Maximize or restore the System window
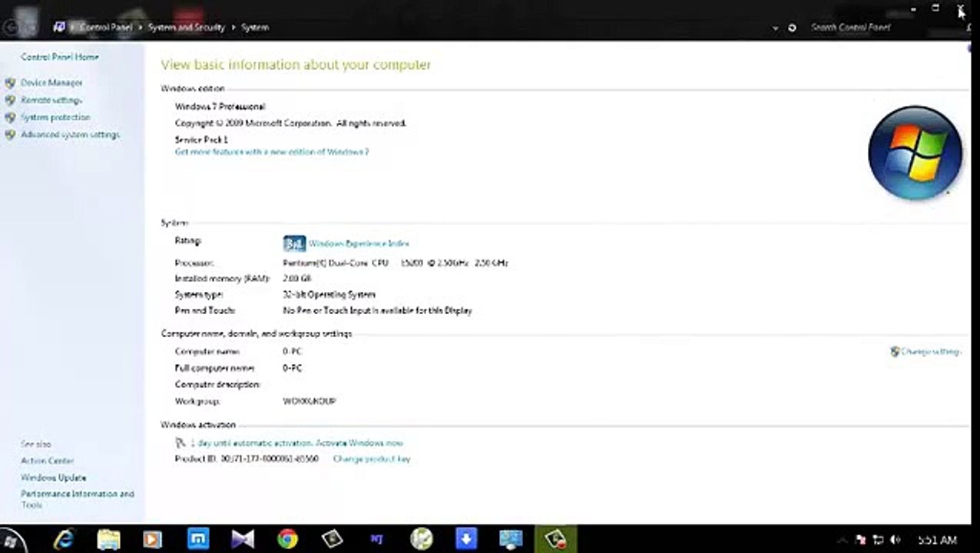The height and width of the screenshot is (553, 980). click(935, 8)
